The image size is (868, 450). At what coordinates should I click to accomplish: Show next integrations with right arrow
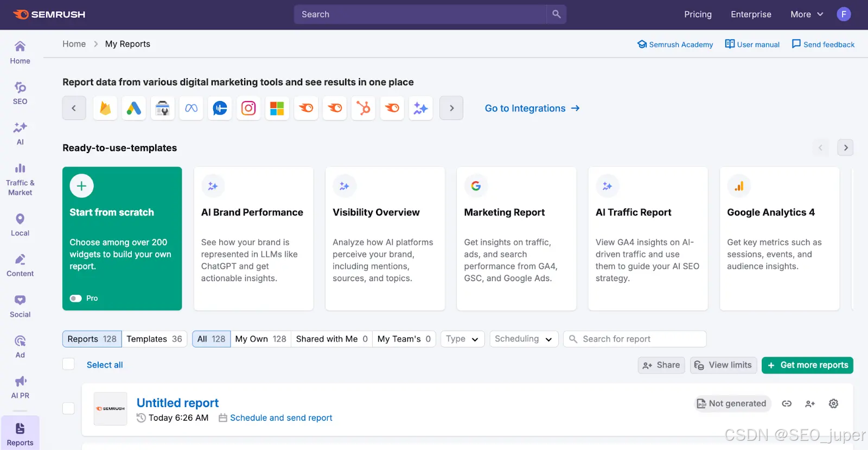click(451, 108)
